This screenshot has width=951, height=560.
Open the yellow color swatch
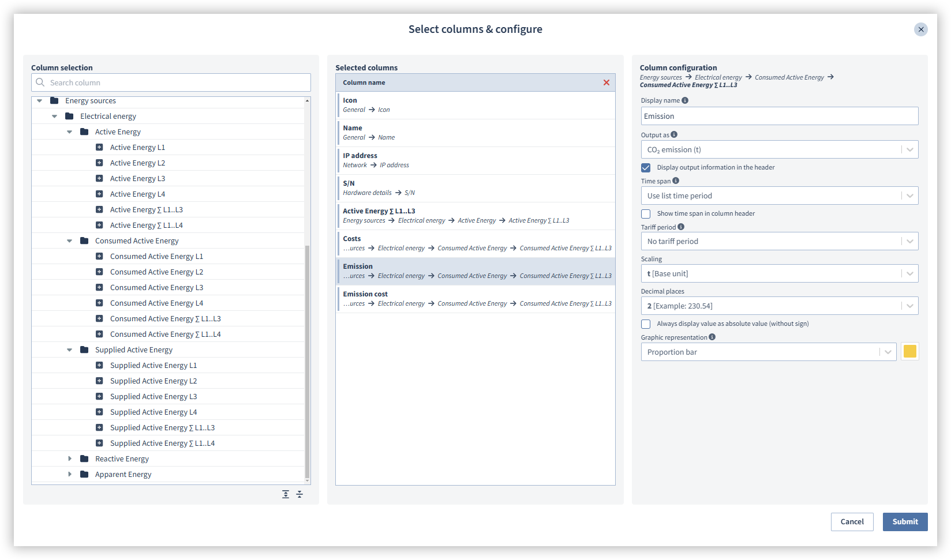click(909, 352)
